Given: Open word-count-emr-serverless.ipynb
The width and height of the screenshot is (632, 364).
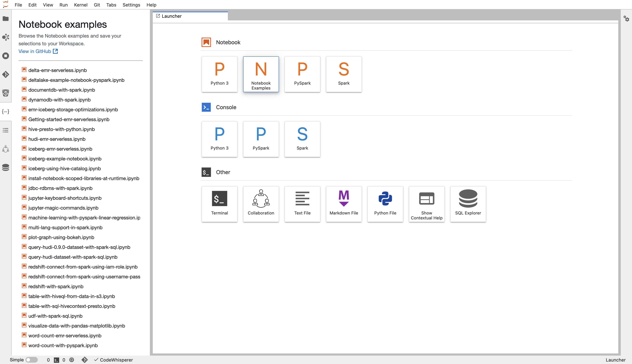Looking at the screenshot, I should pos(65,336).
